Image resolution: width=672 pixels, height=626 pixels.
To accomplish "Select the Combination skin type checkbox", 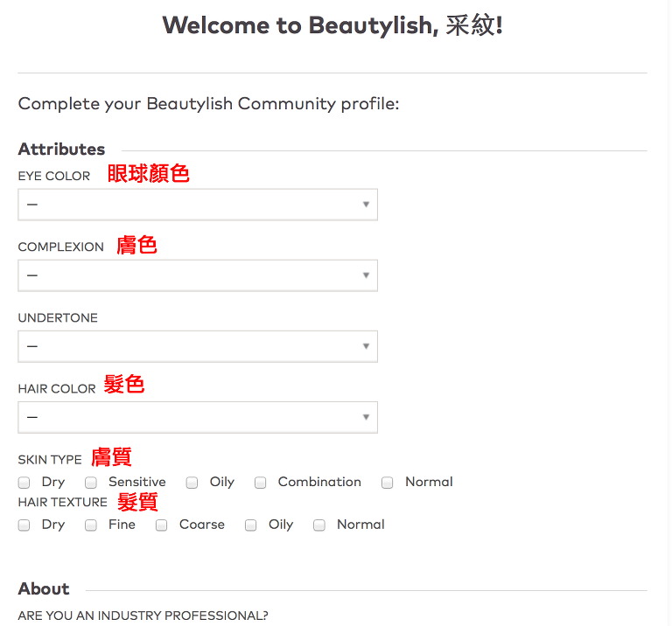I will click(x=261, y=483).
